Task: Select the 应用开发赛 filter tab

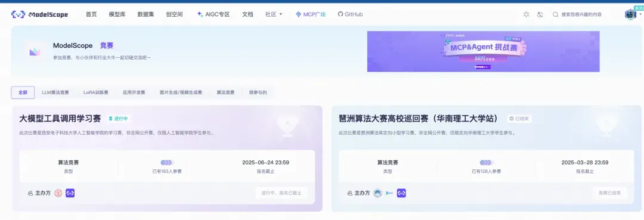Action: point(134,92)
